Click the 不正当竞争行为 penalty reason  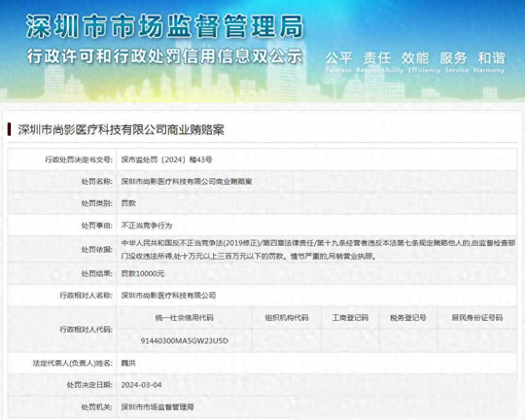147,225
